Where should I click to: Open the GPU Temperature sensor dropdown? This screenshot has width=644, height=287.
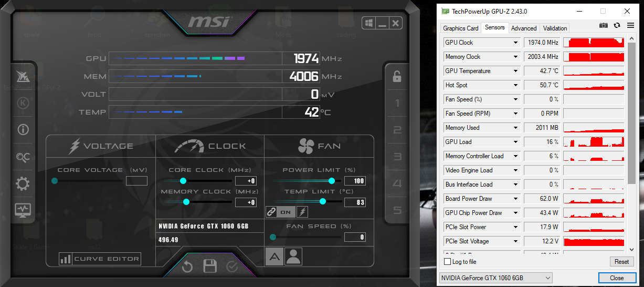pos(516,71)
